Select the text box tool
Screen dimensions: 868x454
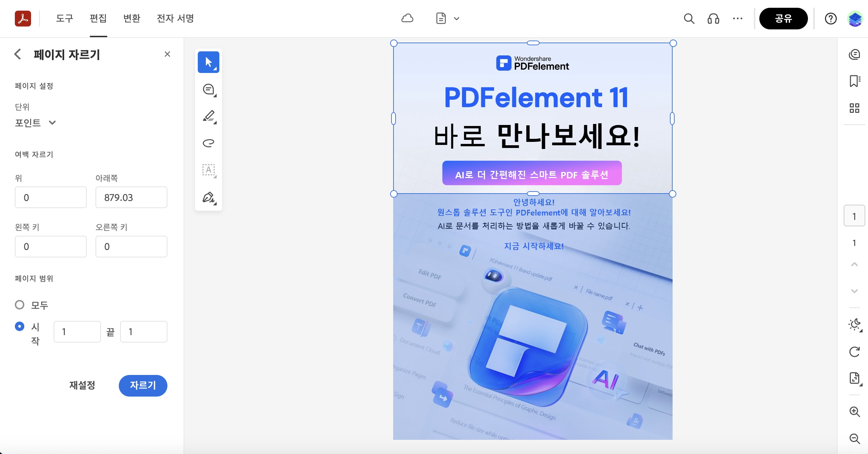click(x=208, y=170)
